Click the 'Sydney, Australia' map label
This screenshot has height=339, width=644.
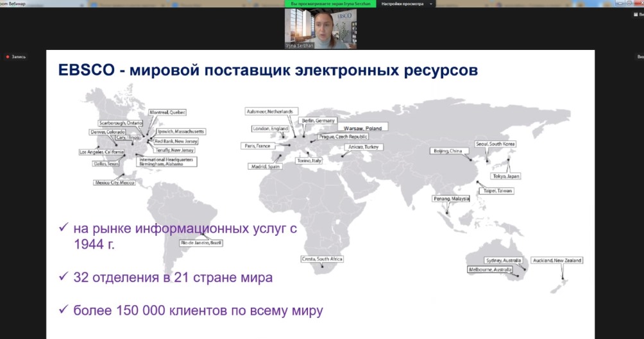(x=503, y=260)
